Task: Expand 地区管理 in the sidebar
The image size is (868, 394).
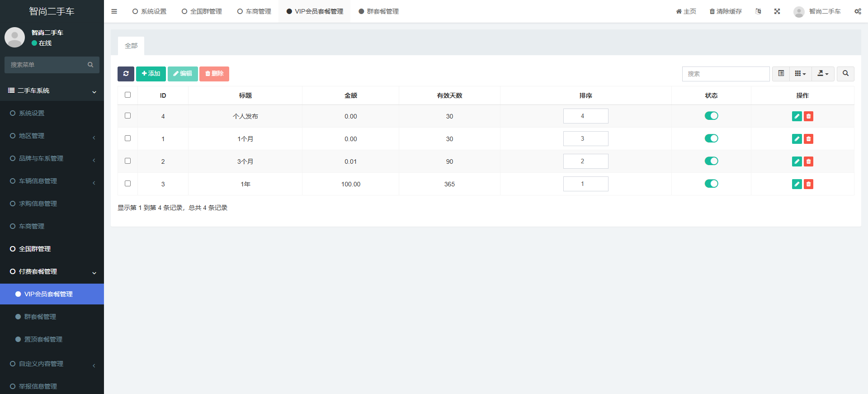Action: 52,136
